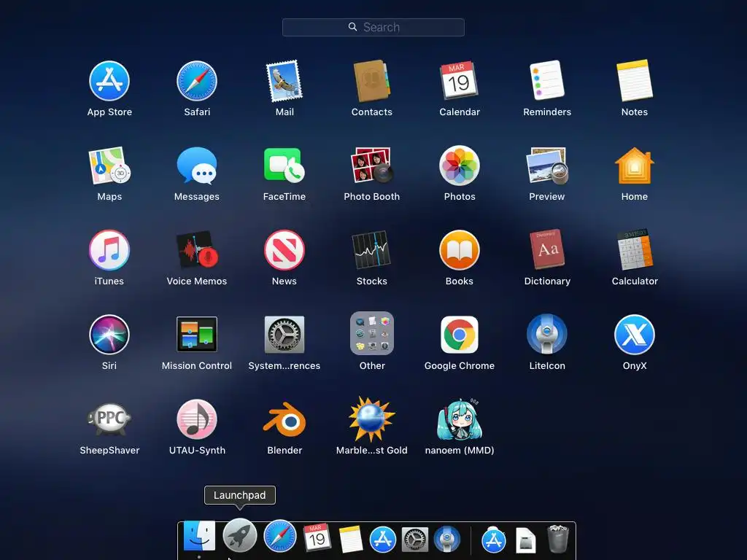Screen dimensions: 747x560
Task: Open Calendar from the Dock
Action: (x=317, y=537)
